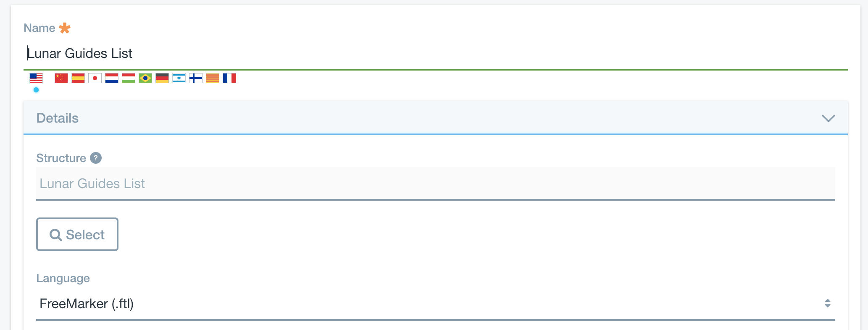868x330 pixels.
Task: Collapse Details using the chevron arrow
Action: 828,118
